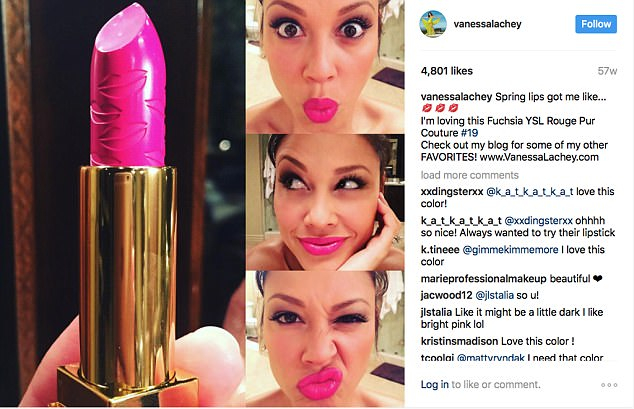Click the fuchsia lipstick photo

(123, 204)
